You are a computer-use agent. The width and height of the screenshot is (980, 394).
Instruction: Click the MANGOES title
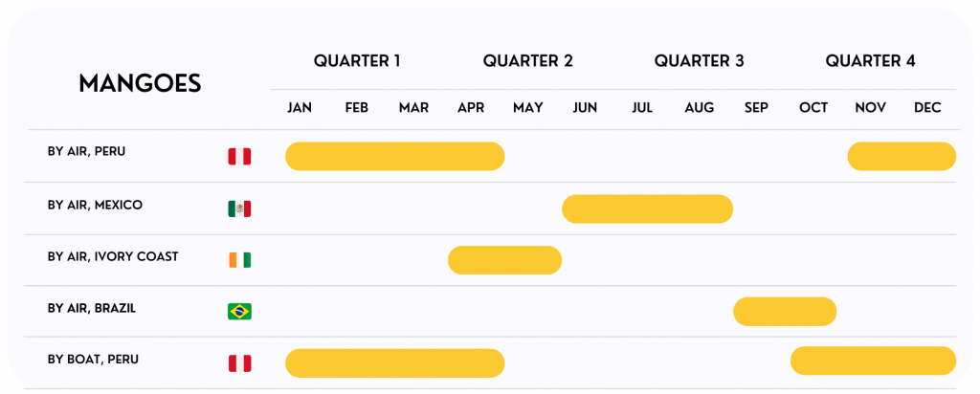tap(140, 84)
